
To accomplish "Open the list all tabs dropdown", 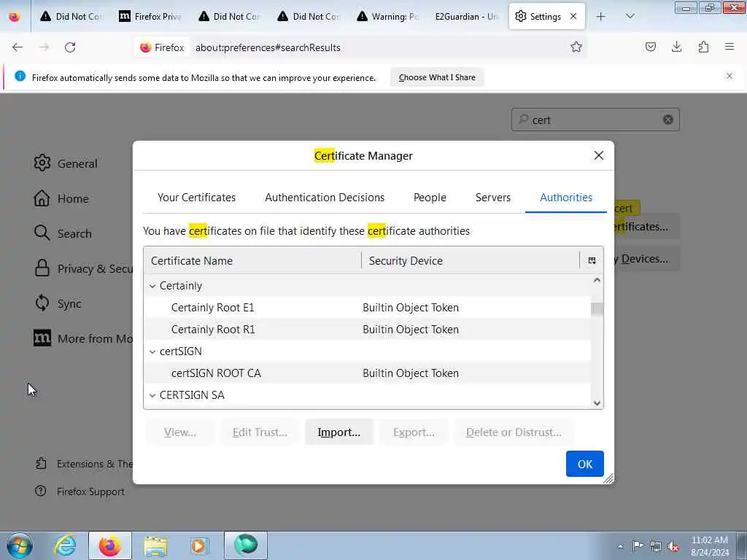I will coord(630,17).
